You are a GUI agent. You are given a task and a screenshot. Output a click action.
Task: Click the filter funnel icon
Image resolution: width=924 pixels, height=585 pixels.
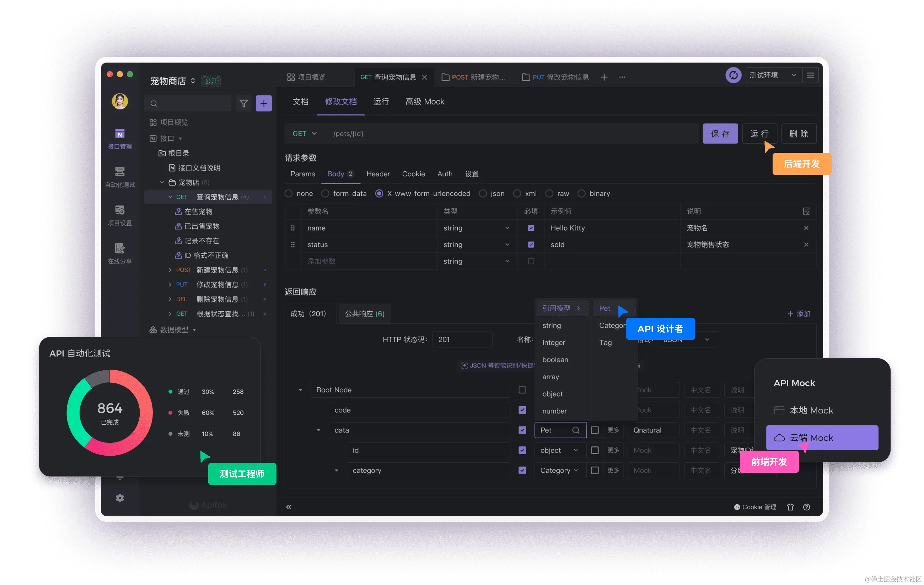(x=243, y=103)
